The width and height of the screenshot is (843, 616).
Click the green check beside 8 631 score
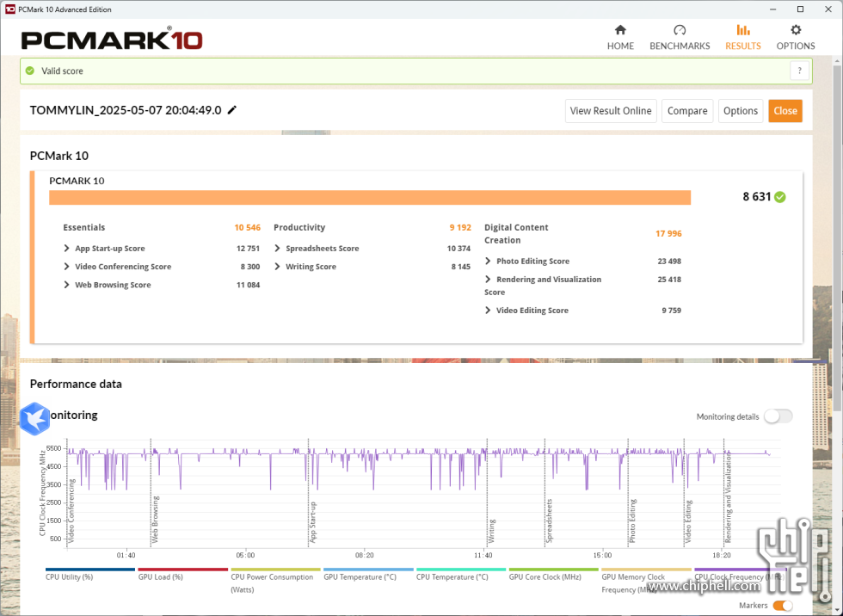[779, 197]
